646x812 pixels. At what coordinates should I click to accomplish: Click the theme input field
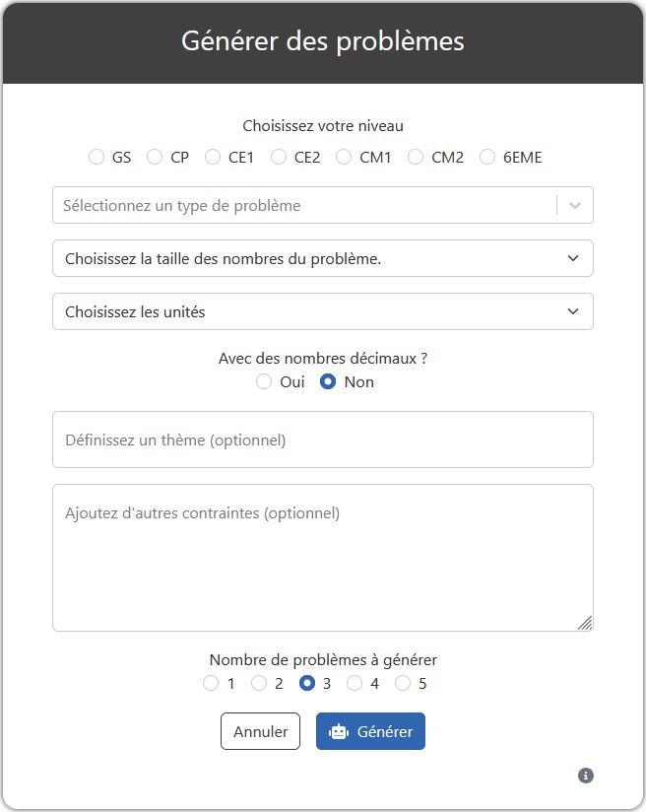323,440
